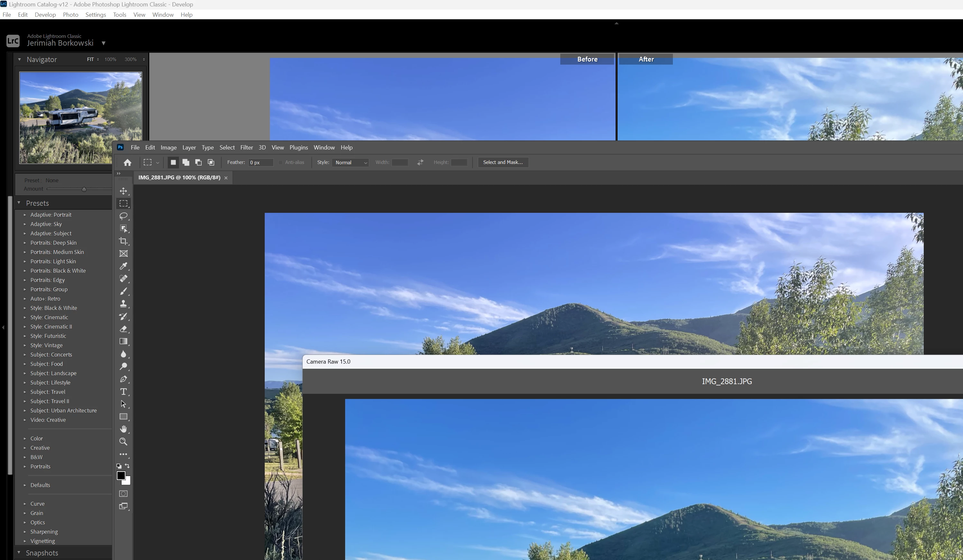Select the Lasso tool

click(123, 216)
